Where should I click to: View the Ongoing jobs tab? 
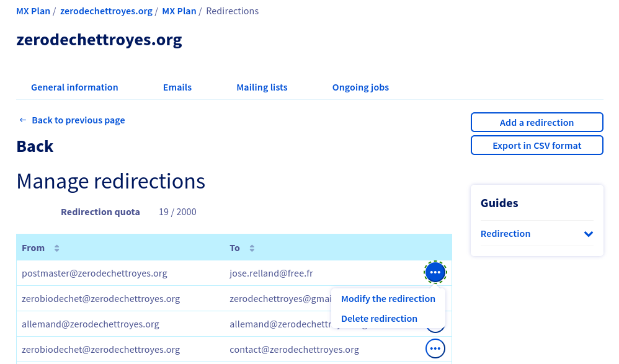click(x=360, y=87)
